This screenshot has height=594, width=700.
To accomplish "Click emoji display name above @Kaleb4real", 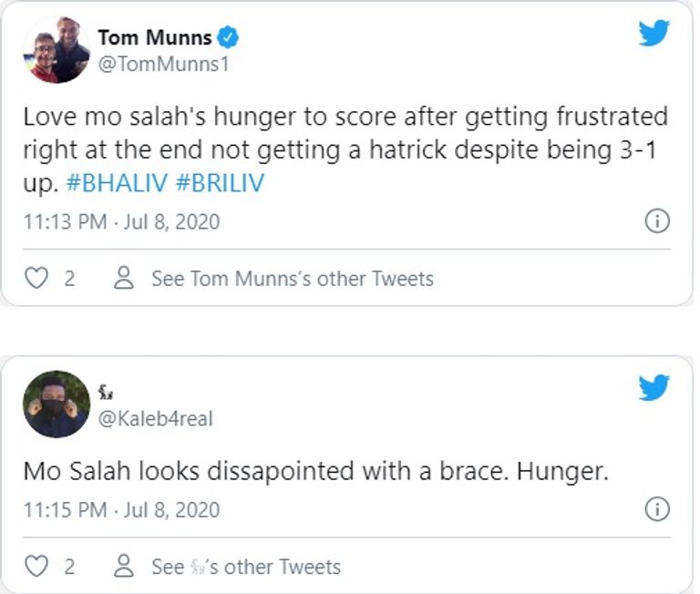I will coord(106,394).
